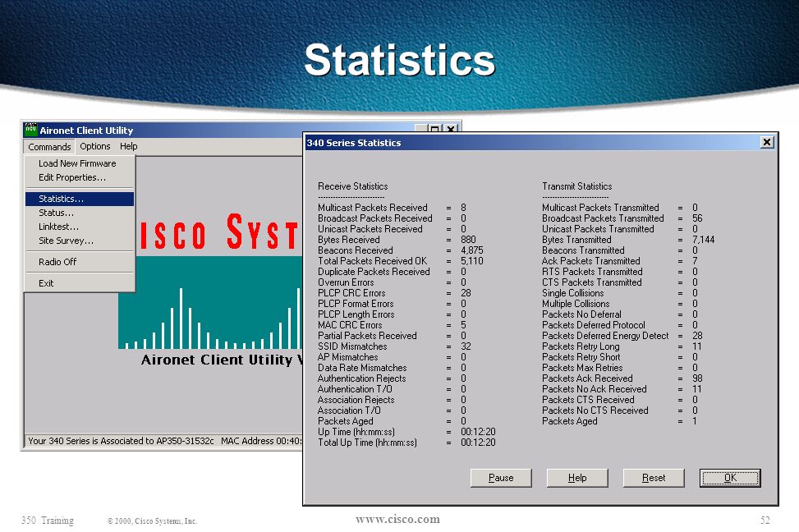Click 'Broadcast Packets Received' label

point(375,218)
